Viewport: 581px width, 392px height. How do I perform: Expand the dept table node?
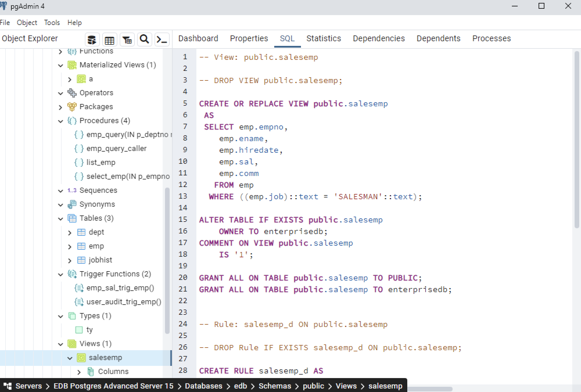click(70, 232)
